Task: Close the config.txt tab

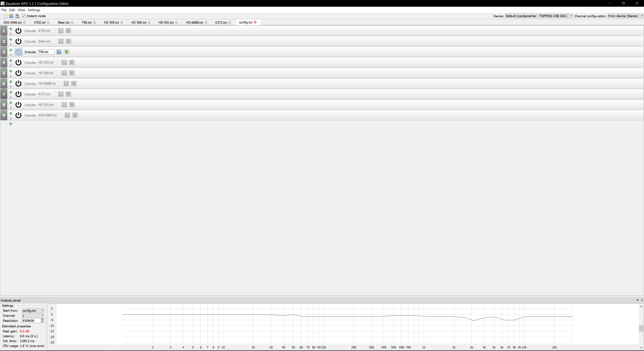Action: click(x=255, y=22)
